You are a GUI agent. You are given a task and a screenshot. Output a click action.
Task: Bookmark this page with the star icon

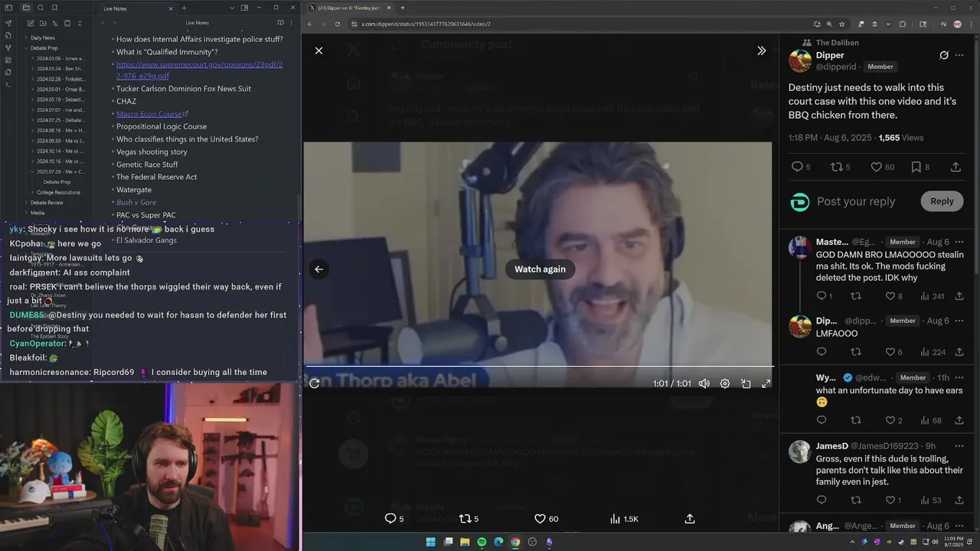pyautogui.click(x=842, y=24)
